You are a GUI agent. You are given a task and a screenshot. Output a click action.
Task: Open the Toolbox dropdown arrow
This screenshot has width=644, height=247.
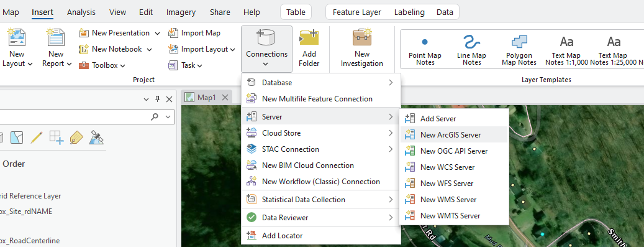[123, 65]
